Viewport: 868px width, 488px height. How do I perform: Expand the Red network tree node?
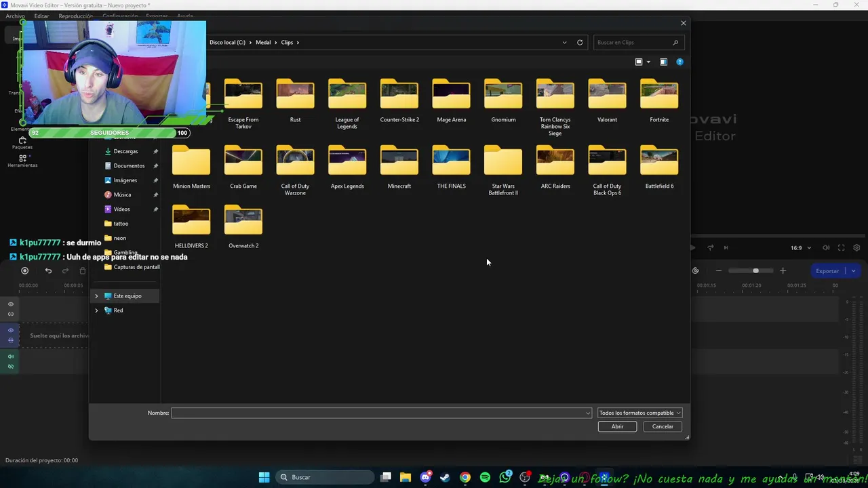96,310
